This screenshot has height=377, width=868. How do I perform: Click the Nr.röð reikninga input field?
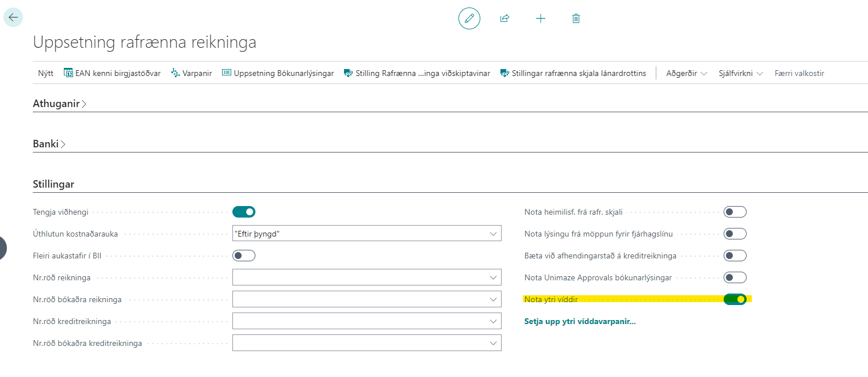(x=360, y=277)
